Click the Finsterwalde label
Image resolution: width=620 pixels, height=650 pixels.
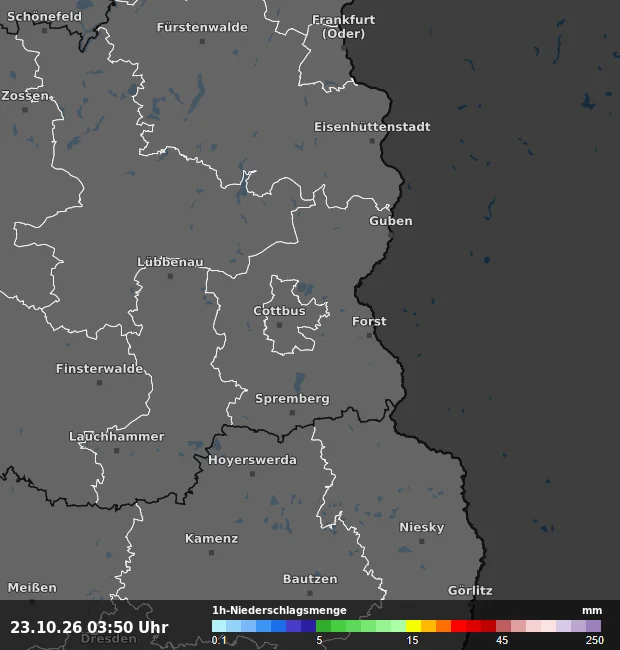coord(99,369)
